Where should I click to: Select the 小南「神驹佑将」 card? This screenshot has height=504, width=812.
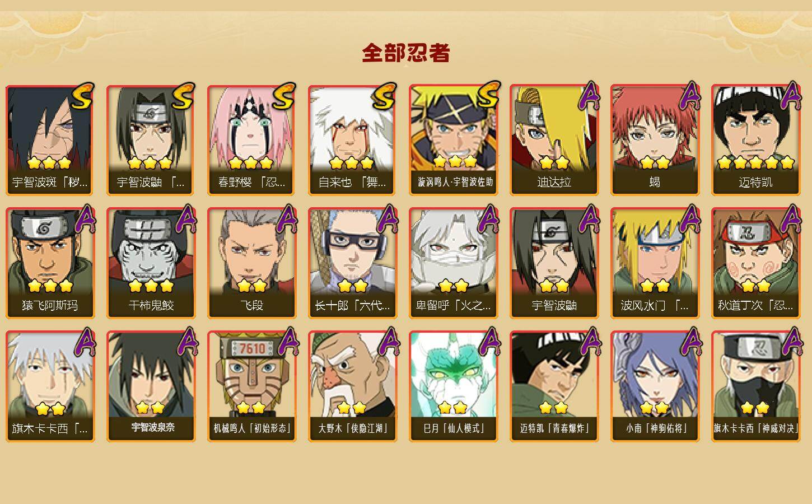point(655,386)
